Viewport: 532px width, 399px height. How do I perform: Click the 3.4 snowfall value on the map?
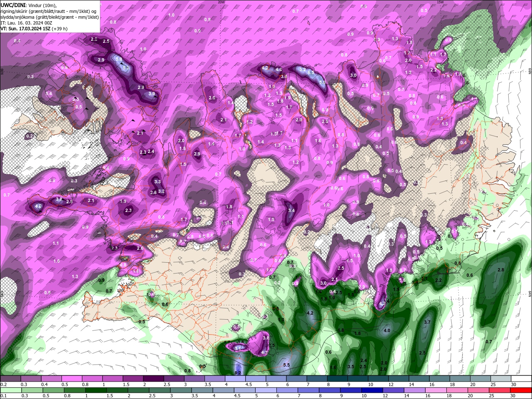tap(291, 210)
